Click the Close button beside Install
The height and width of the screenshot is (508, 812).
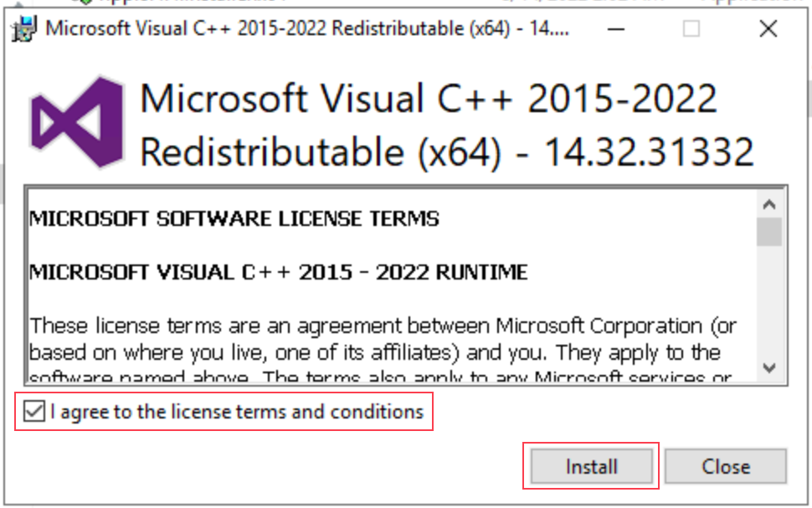tap(726, 466)
